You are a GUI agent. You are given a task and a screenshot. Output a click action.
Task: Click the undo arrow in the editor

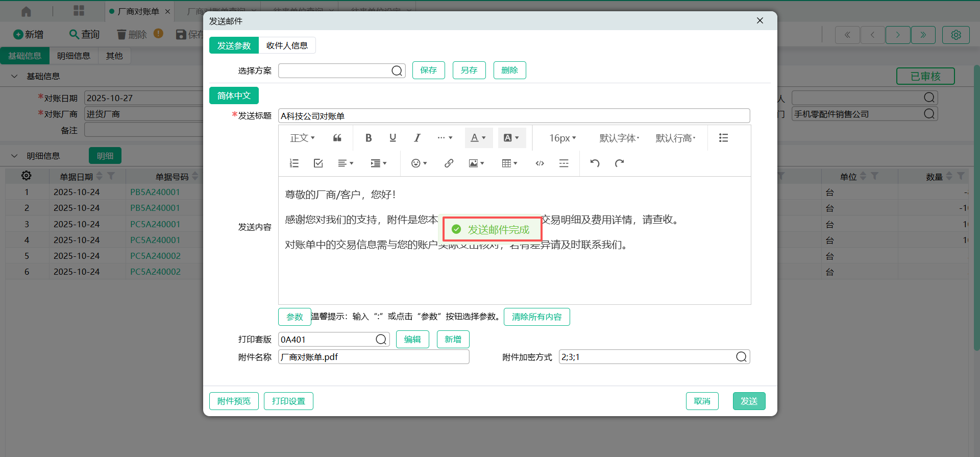pos(595,163)
